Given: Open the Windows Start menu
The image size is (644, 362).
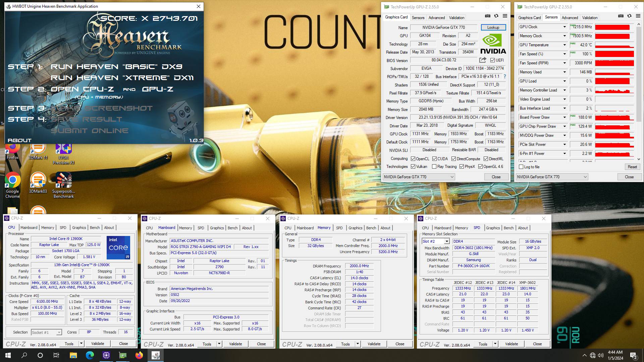Looking at the screenshot, I should [x=8, y=355].
